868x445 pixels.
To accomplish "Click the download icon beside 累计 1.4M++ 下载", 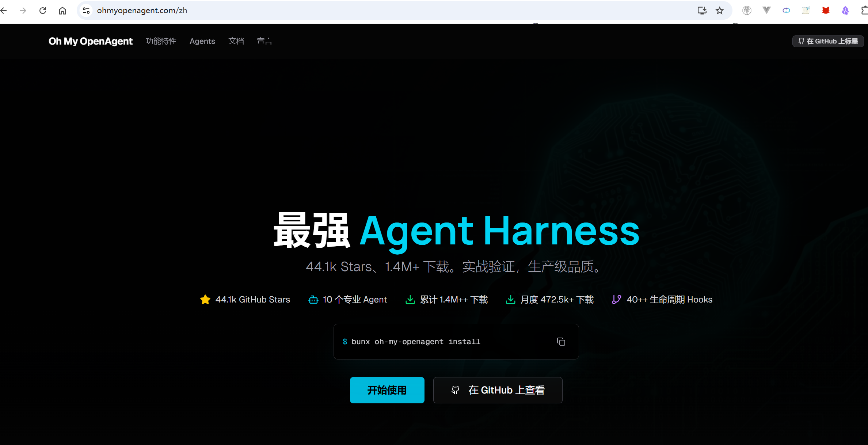I will [411, 299].
